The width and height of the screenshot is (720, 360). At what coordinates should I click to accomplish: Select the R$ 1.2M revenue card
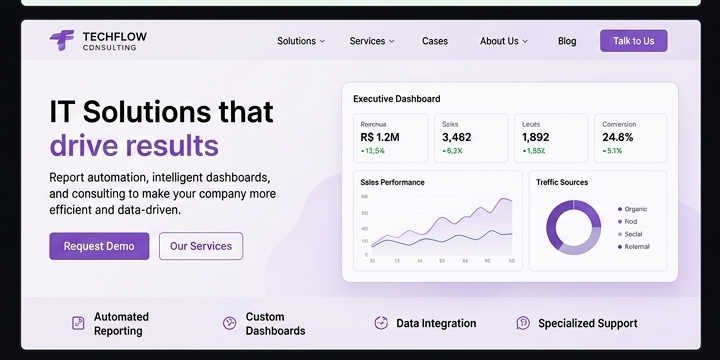390,138
